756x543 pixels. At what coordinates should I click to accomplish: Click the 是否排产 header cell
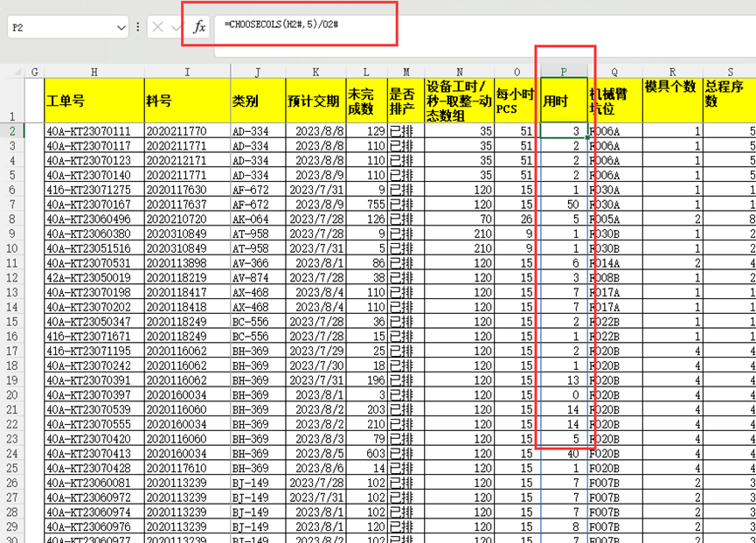coord(406,101)
